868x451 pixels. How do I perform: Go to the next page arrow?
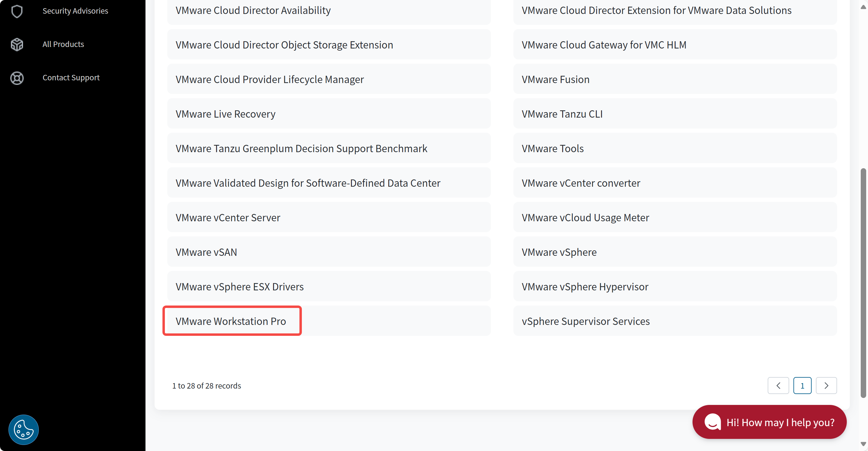pyautogui.click(x=826, y=385)
